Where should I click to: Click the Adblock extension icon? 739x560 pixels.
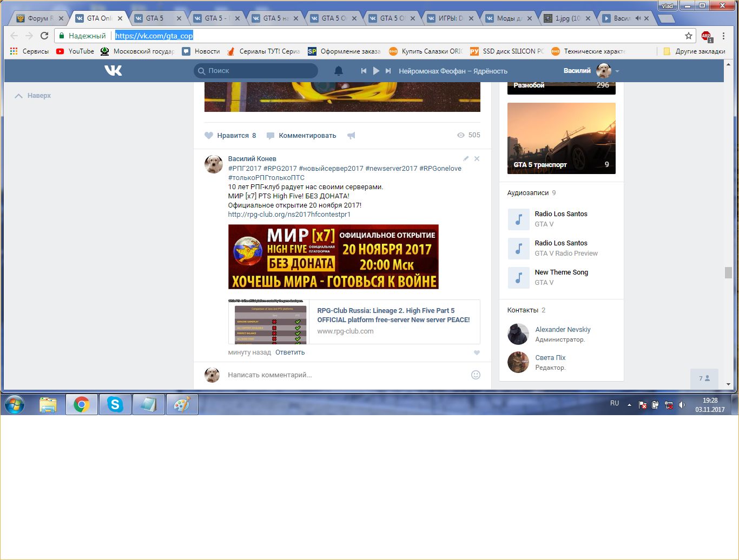(x=707, y=36)
